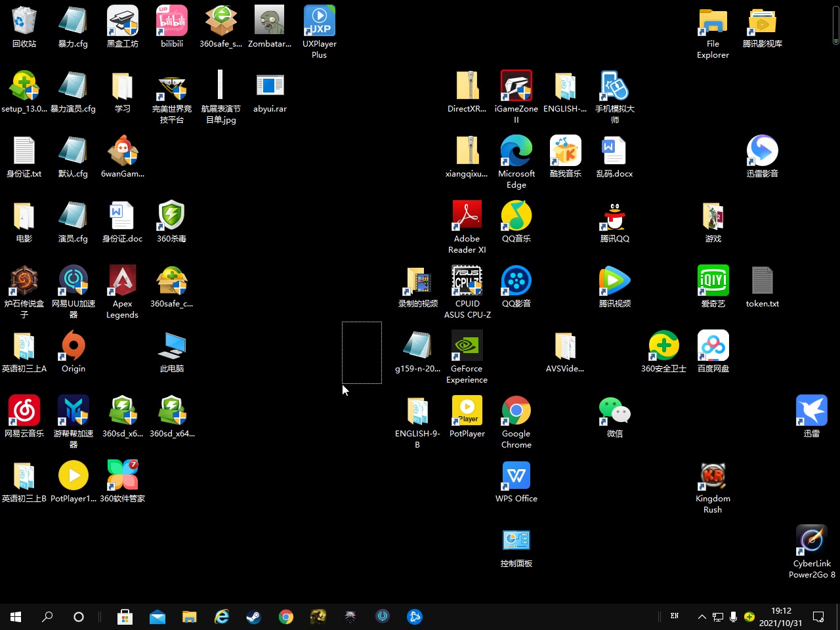
Task: Select the bilibili desktop shortcut
Action: [x=172, y=26]
